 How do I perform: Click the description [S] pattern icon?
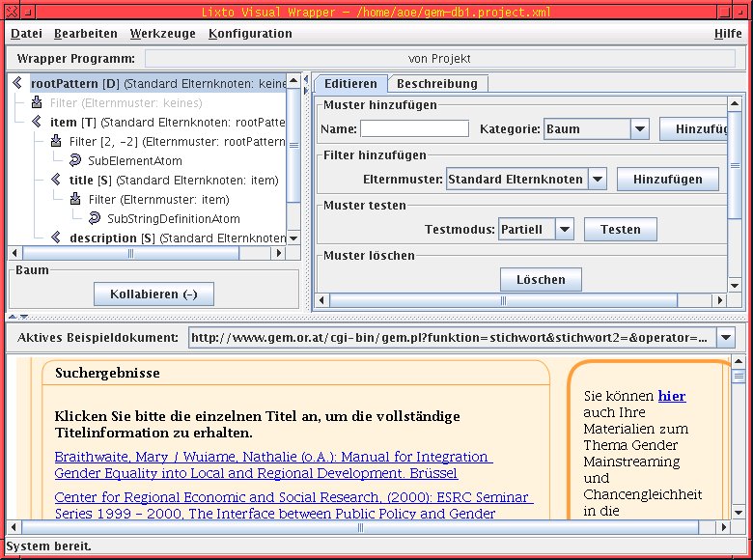tap(56, 238)
